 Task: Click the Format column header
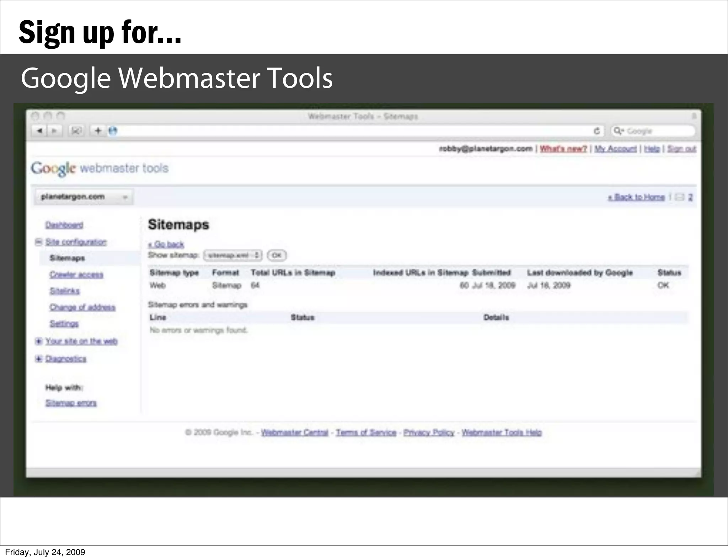(x=225, y=273)
